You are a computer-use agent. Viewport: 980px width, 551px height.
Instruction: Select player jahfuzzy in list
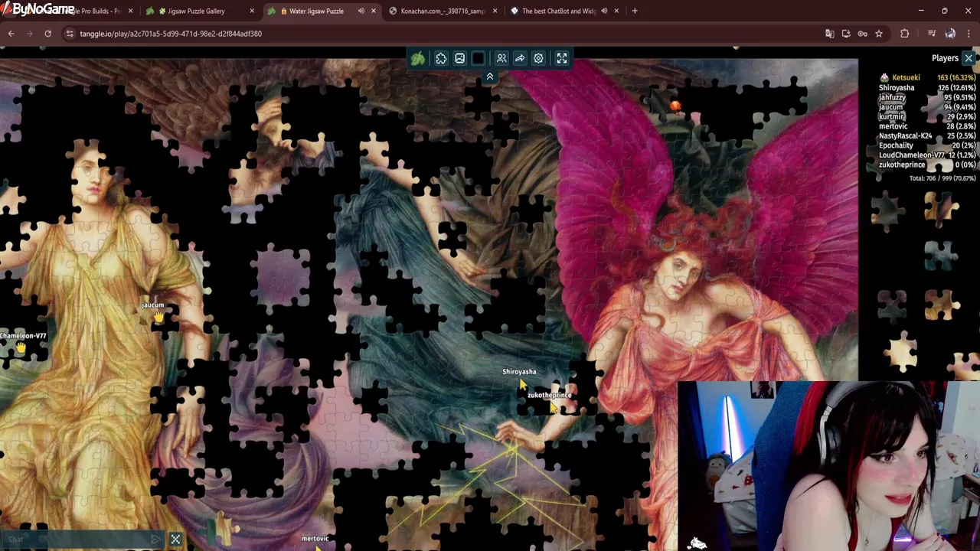pyautogui.click(x=892, y=97)
